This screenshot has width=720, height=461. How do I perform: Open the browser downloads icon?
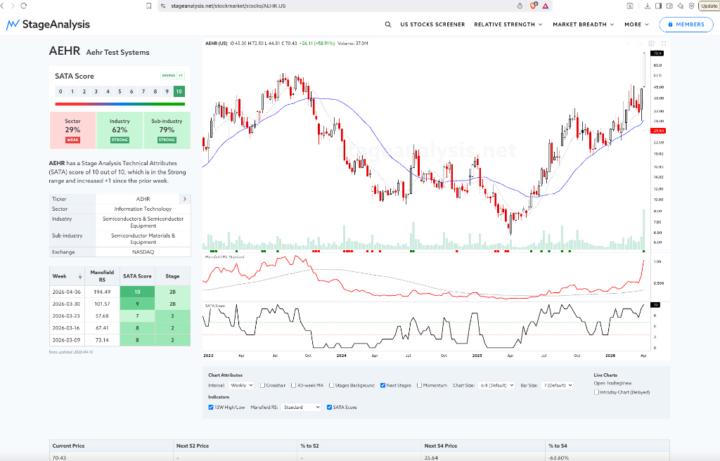pos(647,6)
